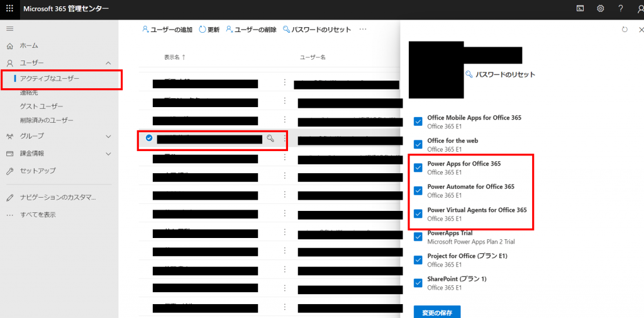
Task: Open 削除済みのユーザー in the sidebar
Action: (47, 120)
